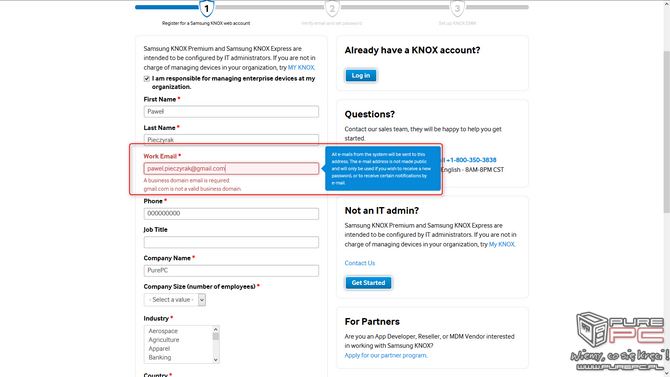Image resolution: width=670 pixels, height=377 pixels.
Task: Focus the First Name field
Action: [231, 112]
